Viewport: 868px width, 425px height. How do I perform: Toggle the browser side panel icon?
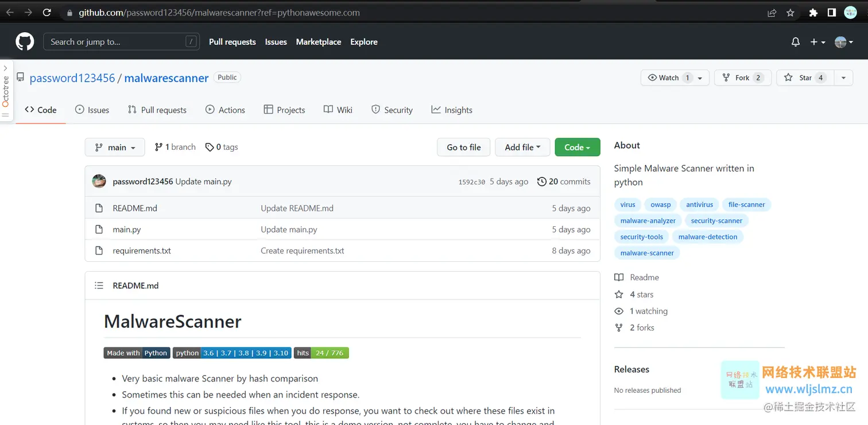tap(831, 13)
